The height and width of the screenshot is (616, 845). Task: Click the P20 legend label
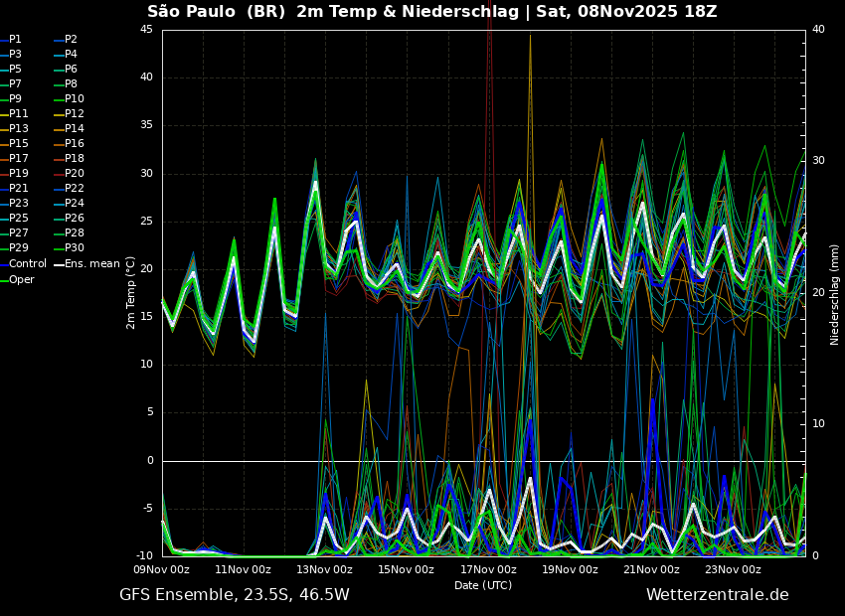(75, 174)
